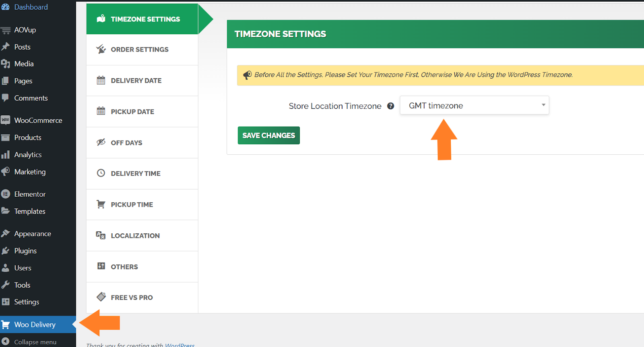Switch to the Pickup Date tab
The height and width of the screenshot is (347, 644).
click(x=142, y=112)
